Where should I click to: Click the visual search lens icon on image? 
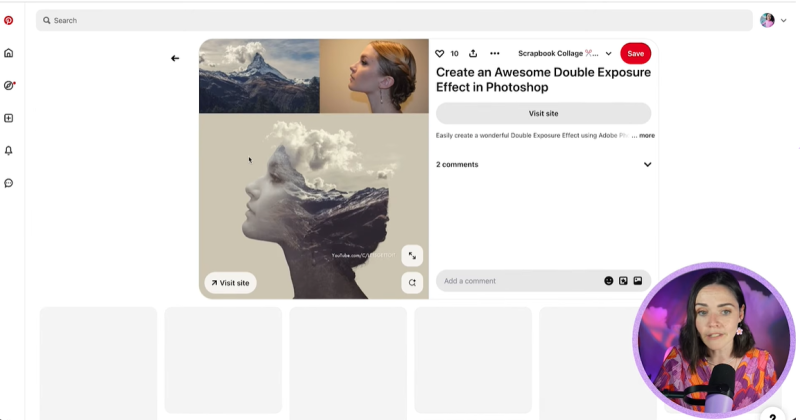[412, 283]
